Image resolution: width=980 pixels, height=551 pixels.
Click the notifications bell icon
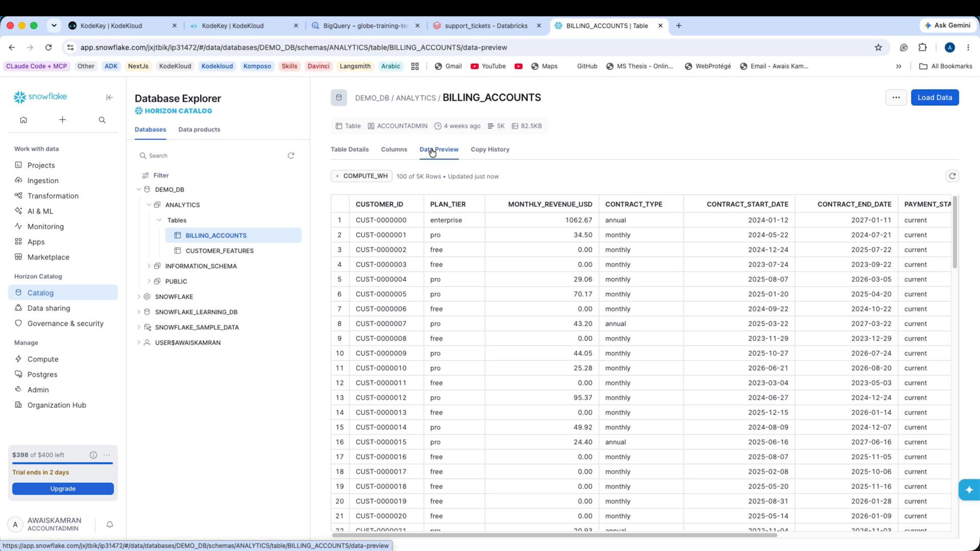110,524
